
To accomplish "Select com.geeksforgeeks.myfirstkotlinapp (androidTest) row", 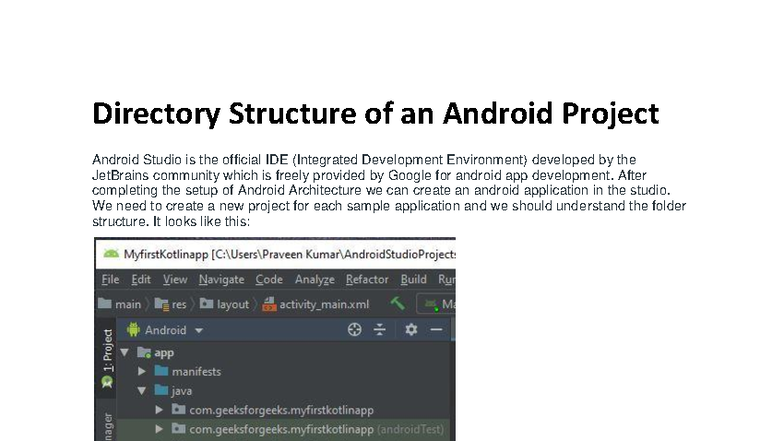I will click(x=283, y=429).
